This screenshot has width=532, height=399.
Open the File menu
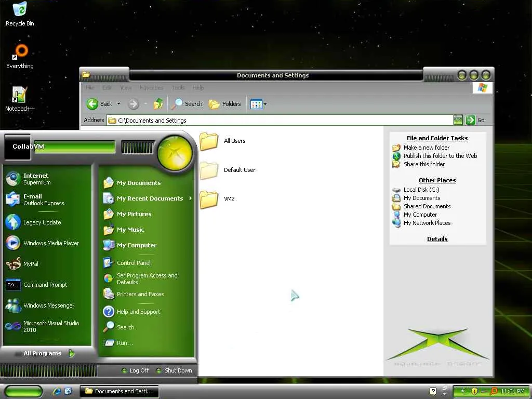point(90,87)
